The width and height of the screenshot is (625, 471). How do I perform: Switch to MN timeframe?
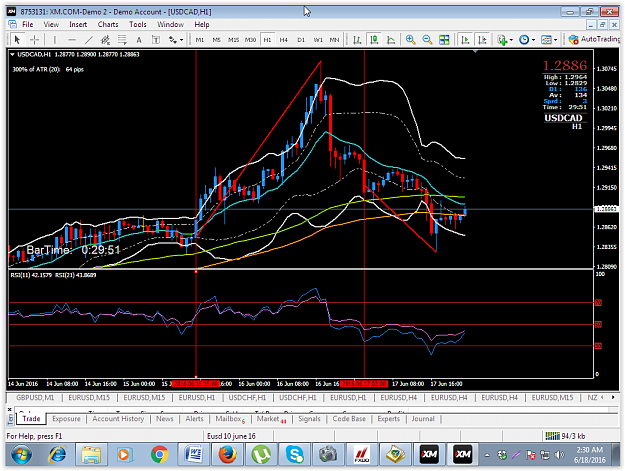coord(334,39)
